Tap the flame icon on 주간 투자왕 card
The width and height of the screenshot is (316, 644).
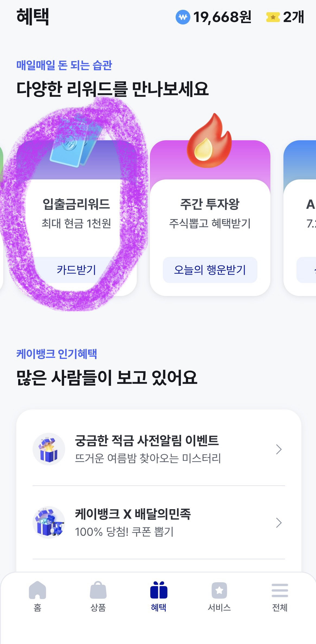click(x=209, y=141)
